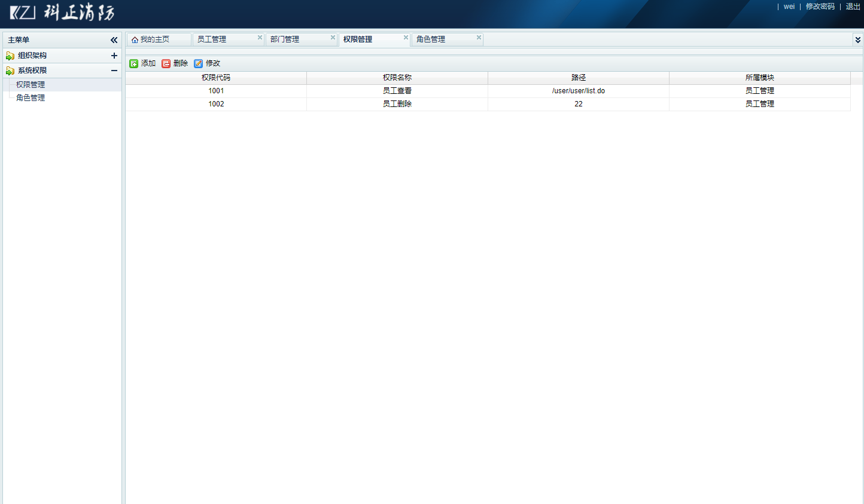Collapse the 主菜单 sidebar panel
The width and height of the screenshot is (864, 504).
tap(114, 40)
